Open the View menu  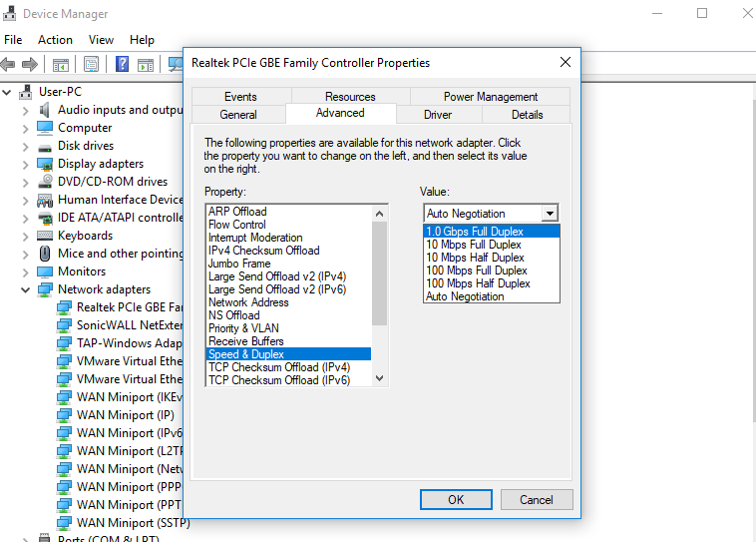pos(102,40)
